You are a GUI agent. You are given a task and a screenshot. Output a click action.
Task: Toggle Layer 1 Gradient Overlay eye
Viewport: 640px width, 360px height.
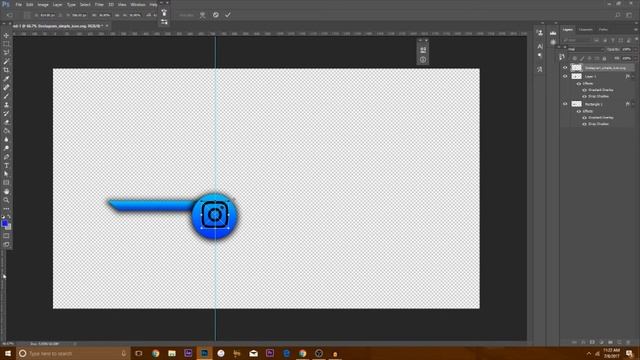(584, 90)
